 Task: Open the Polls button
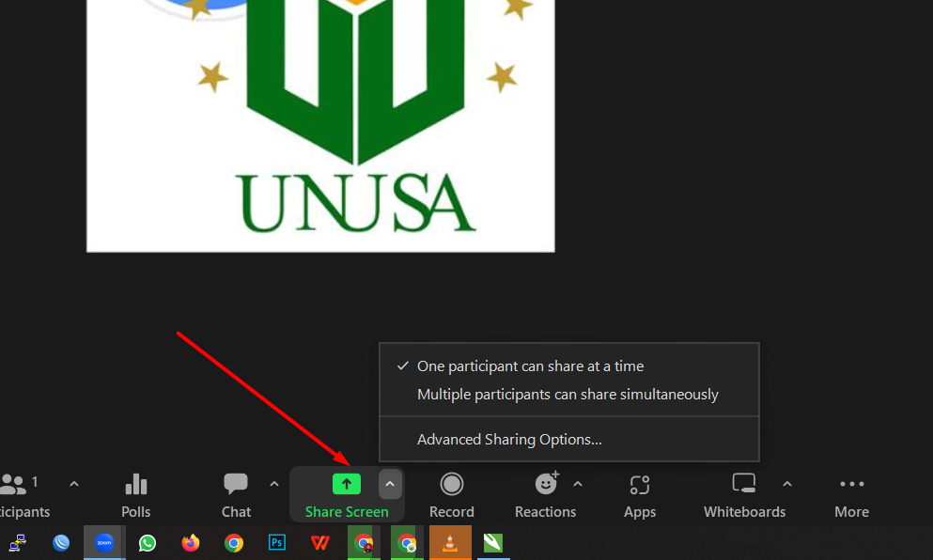(135, 495)
